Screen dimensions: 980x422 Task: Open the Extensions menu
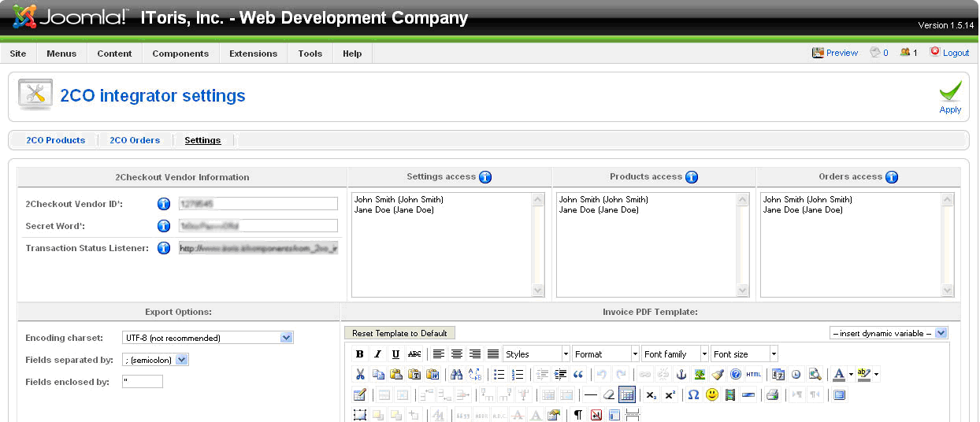point(254,54)
